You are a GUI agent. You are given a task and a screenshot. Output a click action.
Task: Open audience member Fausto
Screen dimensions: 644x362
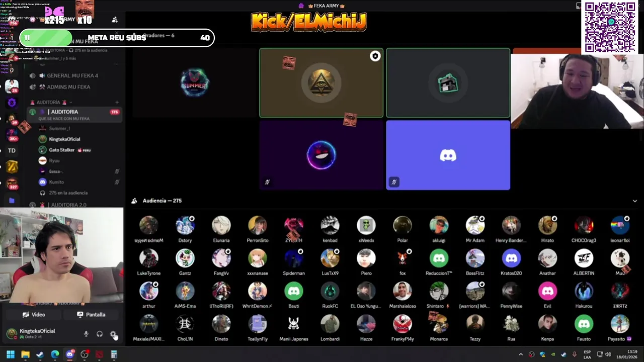[584, 329]
